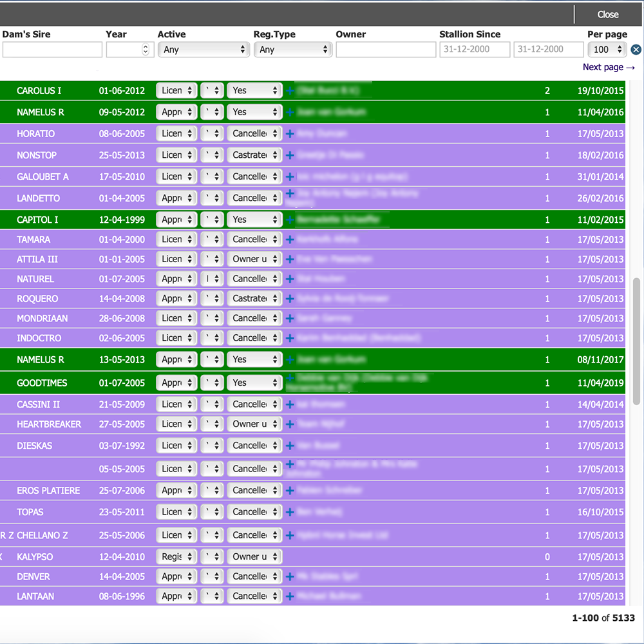Click the plus icon on the LANTAAN row
The image size is (644, 644).
290,596
